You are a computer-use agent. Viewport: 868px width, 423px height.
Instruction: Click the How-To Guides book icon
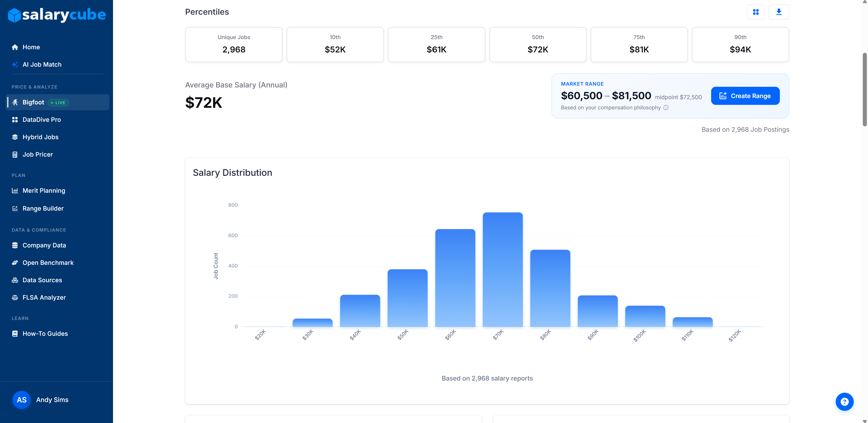pos(15,334)
